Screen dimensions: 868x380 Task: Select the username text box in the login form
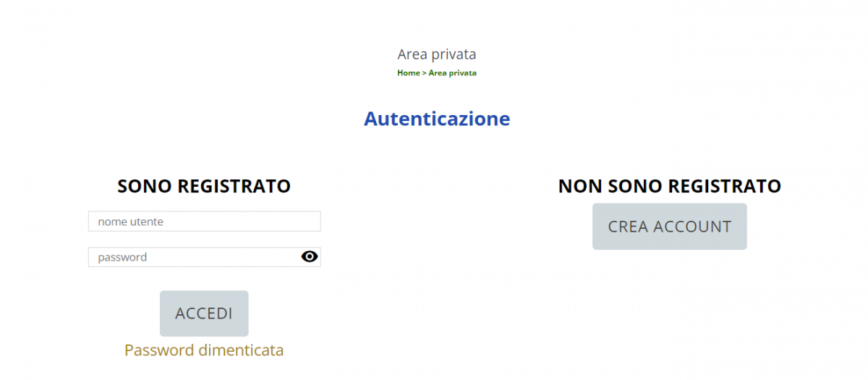204,221
